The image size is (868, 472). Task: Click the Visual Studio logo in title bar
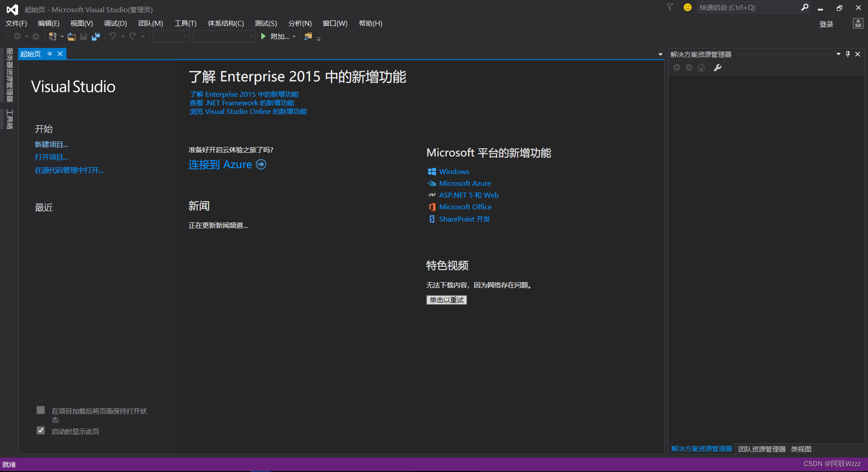(x=12, y=9)
